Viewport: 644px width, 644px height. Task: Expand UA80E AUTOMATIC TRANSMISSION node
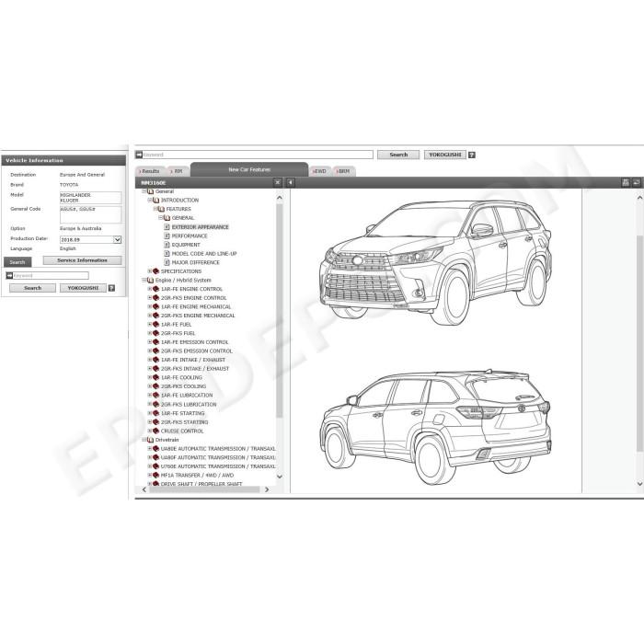click(x=149, y=449)
